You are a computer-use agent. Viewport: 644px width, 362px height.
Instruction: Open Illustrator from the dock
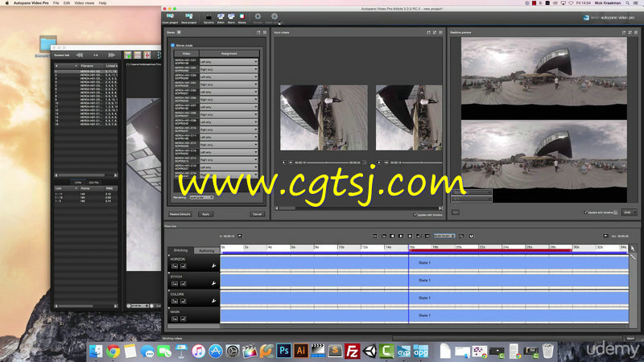click(301, 351)
